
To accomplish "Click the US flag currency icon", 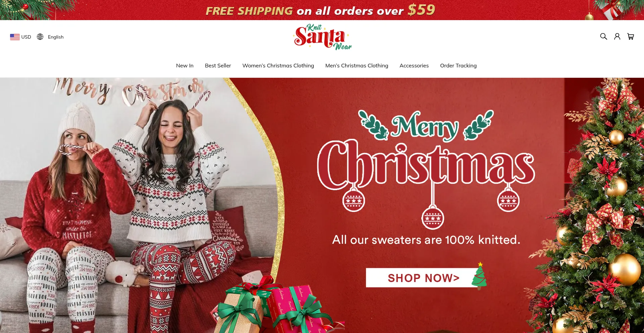I will pos(15,37).
